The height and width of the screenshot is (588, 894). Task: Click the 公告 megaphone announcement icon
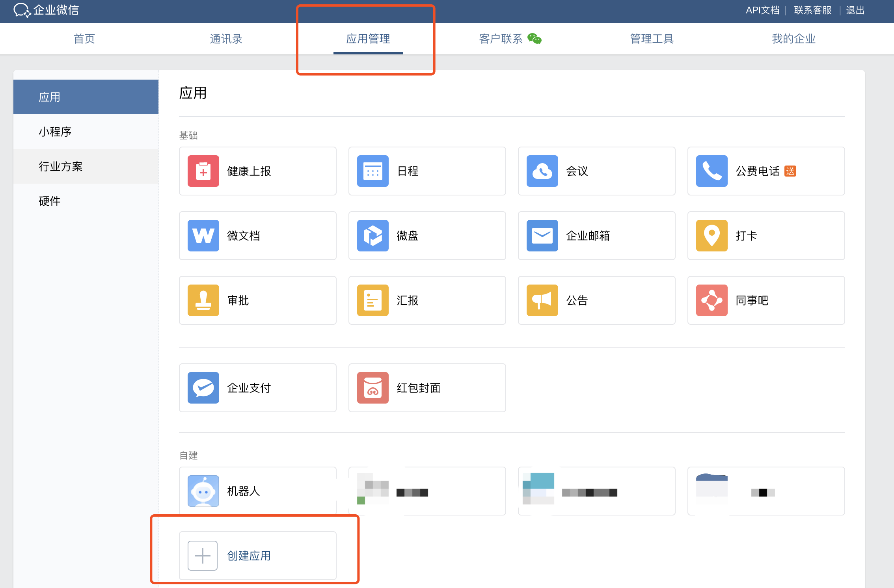click(x=542, y=300)
